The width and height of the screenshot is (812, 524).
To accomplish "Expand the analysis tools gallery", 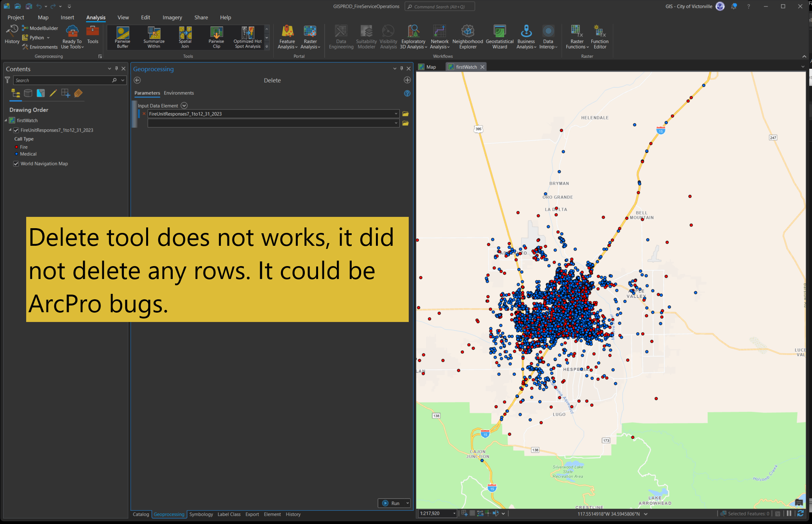I will pyautogui.click(x=267, y=46).
